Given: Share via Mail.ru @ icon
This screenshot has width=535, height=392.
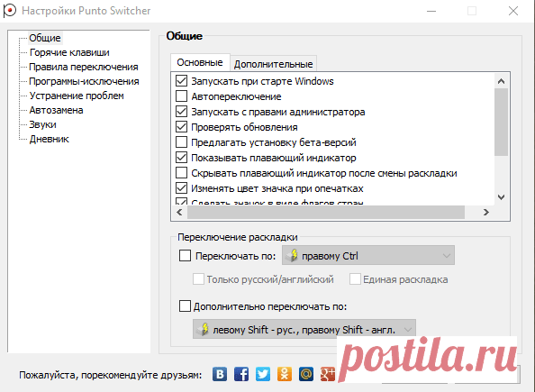Looking at the screenshot, I should coord(306,374).
